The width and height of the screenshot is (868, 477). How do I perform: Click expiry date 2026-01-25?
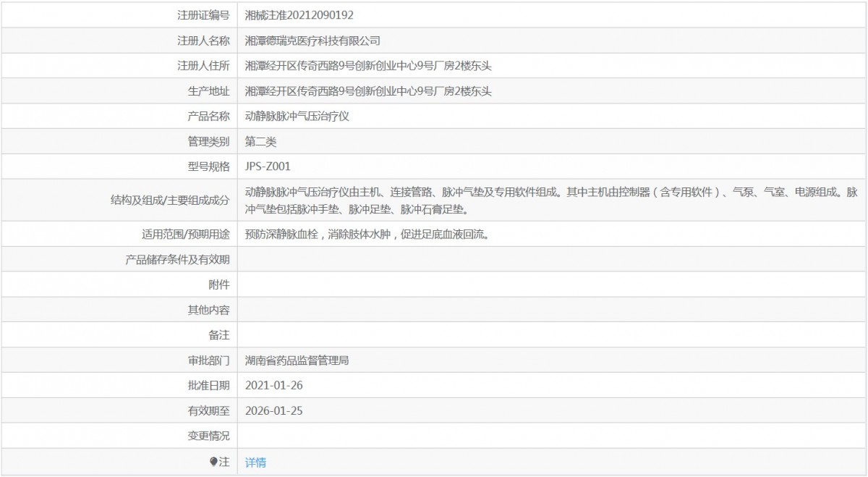pyautogui.click(x=274, y=410)
